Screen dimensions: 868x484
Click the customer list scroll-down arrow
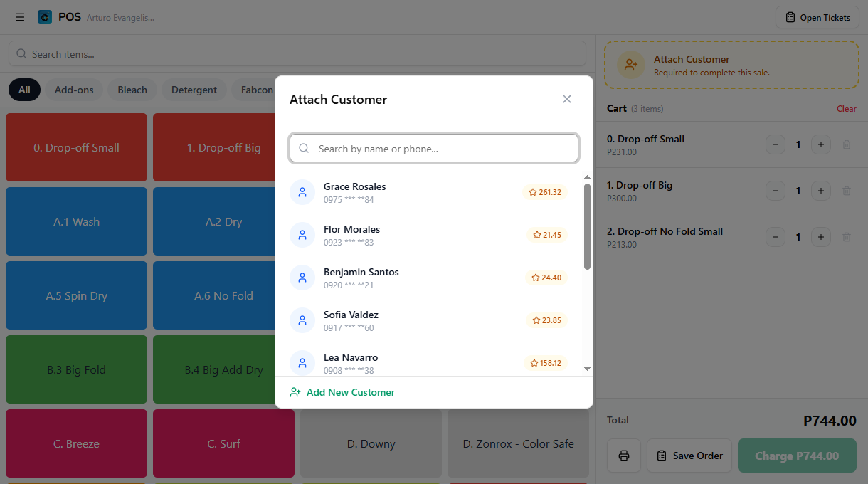(587, 369)
